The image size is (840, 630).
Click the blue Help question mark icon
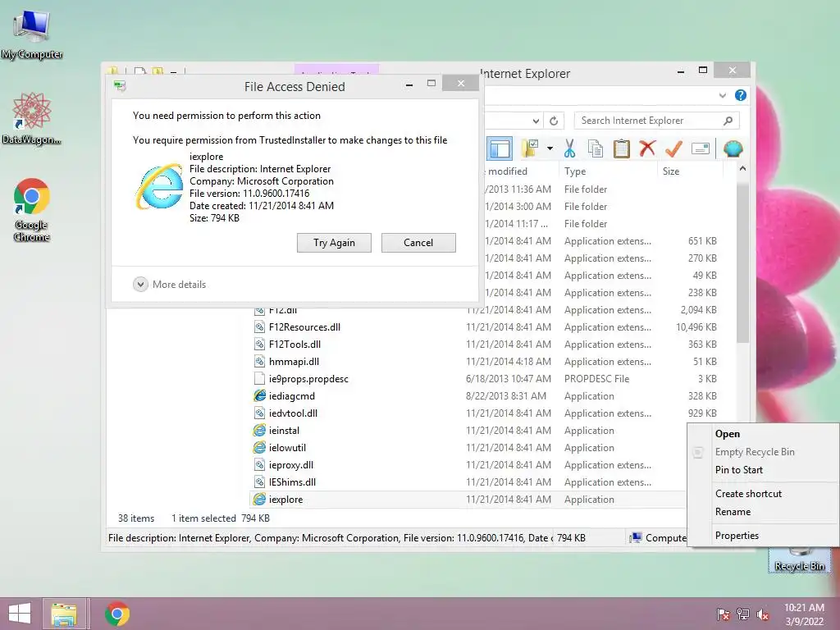pos(741,95)
